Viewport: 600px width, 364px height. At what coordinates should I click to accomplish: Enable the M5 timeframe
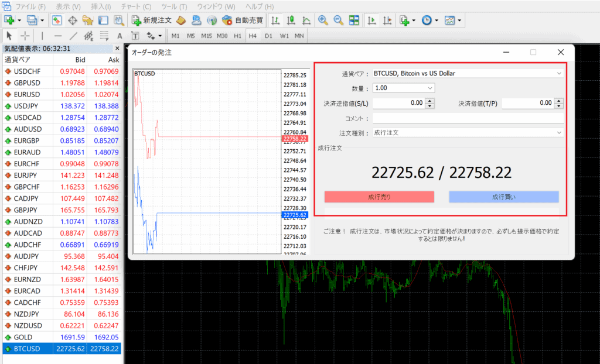(x=191, y=36)
